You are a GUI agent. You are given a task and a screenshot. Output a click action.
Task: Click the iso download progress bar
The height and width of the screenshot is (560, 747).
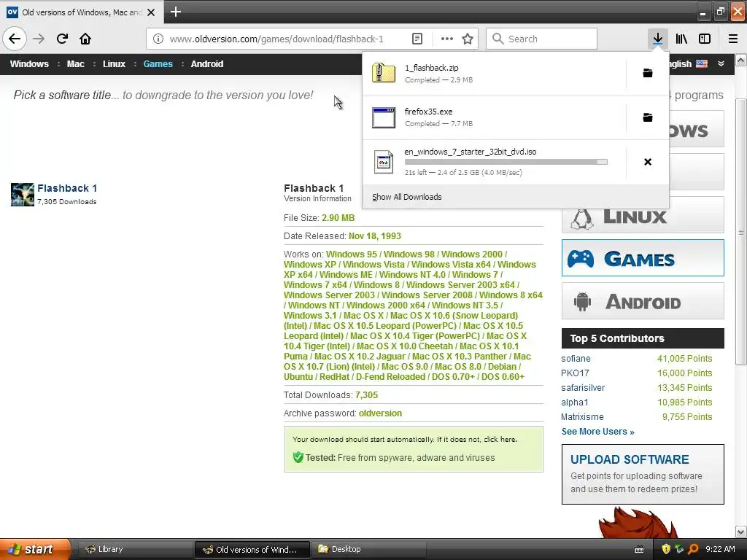pyautogui.click(x=506, y=162)
